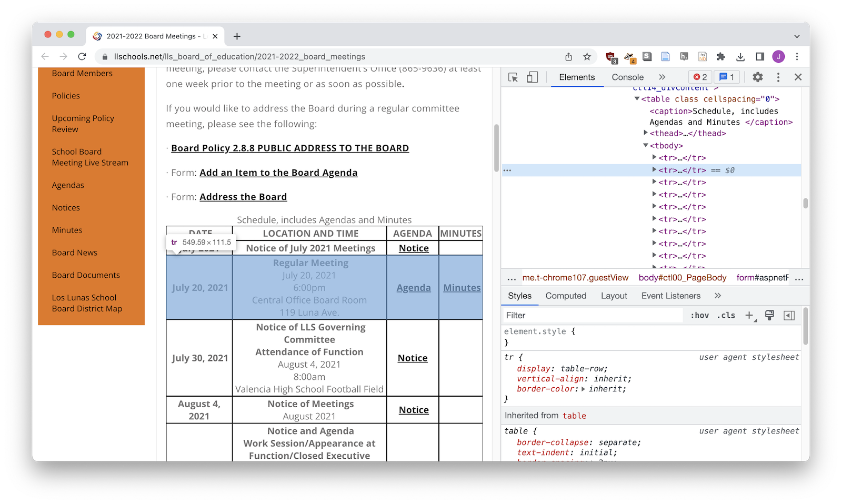Viewport: 842px width, 504px height.
Task: Focus the styles Filter field
Action: point(593,315)
